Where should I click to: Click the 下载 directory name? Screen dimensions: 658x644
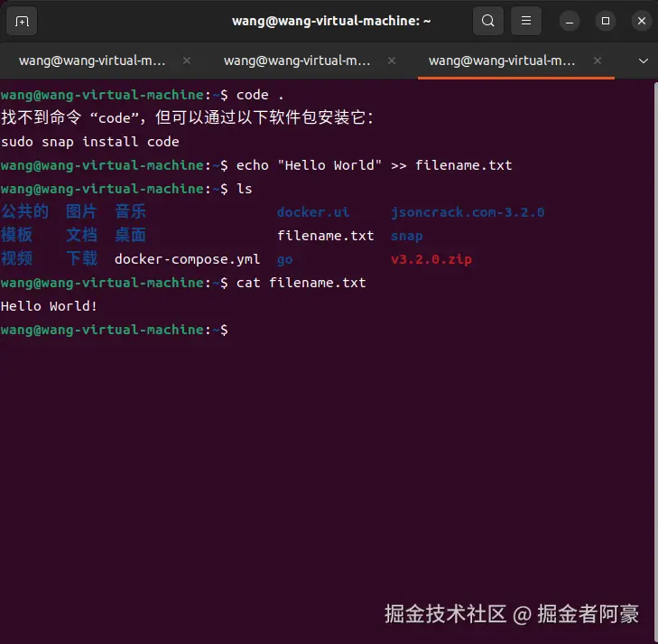tap(81, 258)
